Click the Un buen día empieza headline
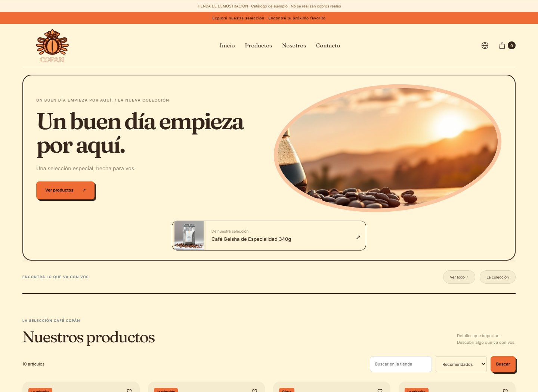 pos(140,133)
